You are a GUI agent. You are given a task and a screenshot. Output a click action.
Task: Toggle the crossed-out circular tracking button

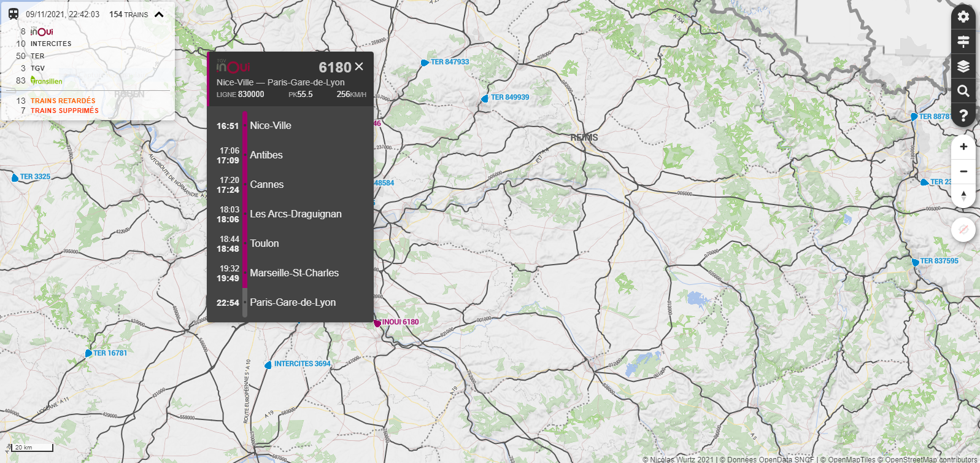tap(963, 230)
